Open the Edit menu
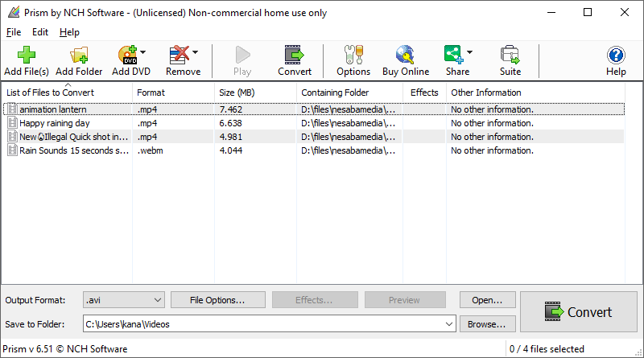Screen dimensions: 644x358 coord(40,32)
